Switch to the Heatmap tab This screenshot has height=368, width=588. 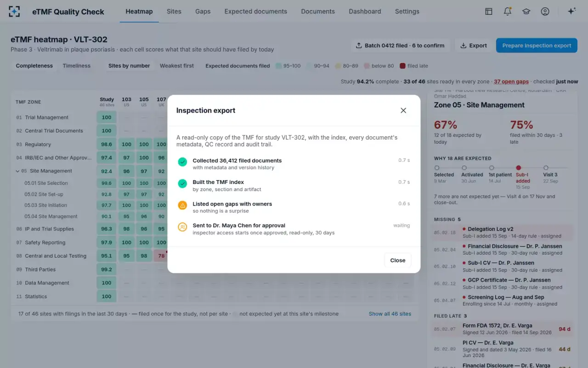139,11
